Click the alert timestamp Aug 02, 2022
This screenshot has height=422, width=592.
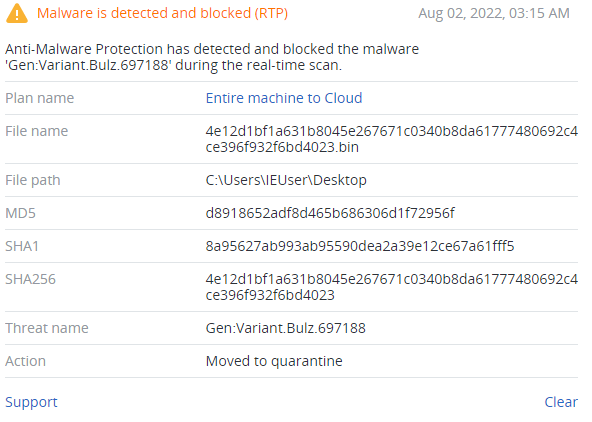(494, 13)
